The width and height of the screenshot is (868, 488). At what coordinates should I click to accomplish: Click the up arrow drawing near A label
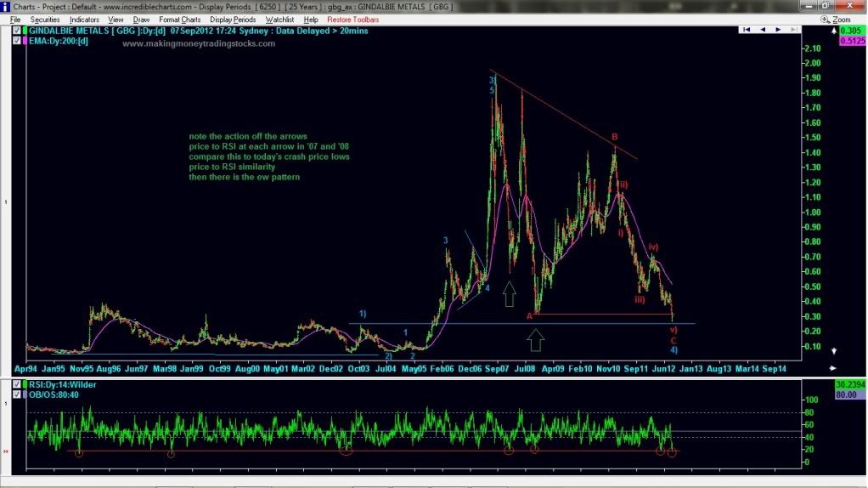click(x=535, y=339)
